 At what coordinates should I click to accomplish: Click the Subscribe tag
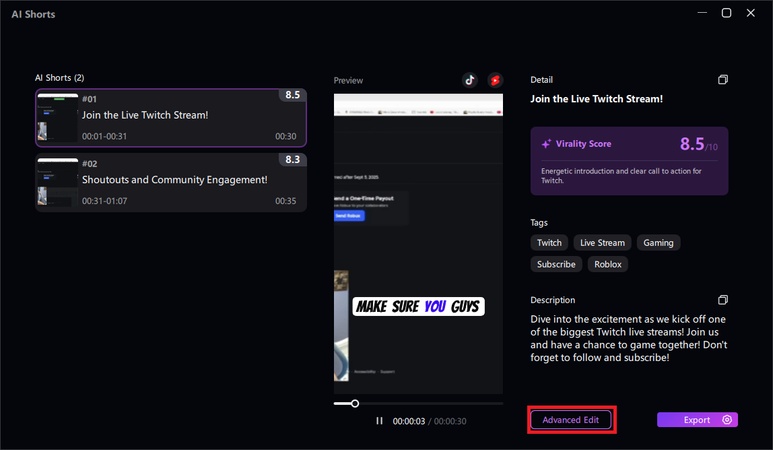pos(556,264)
